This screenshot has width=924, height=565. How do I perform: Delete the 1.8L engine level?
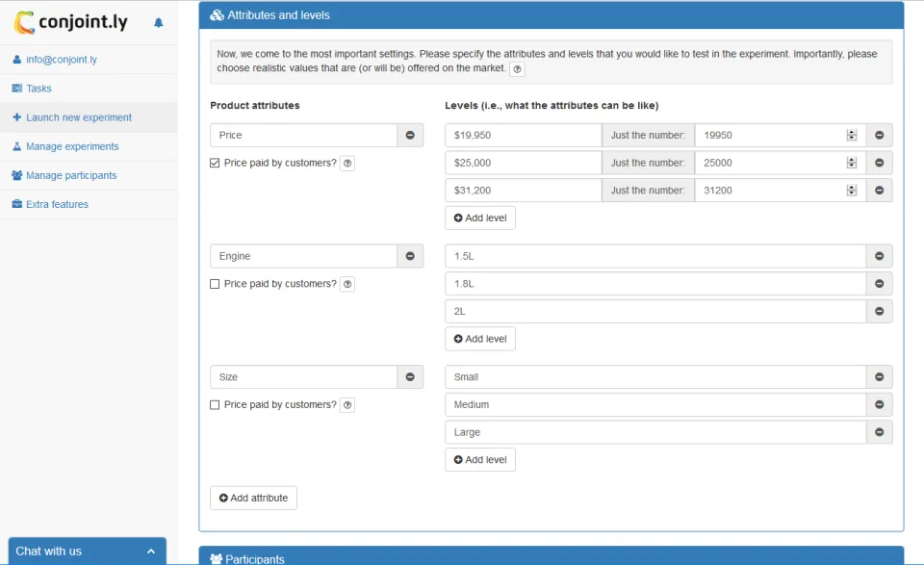pos(879,284)
